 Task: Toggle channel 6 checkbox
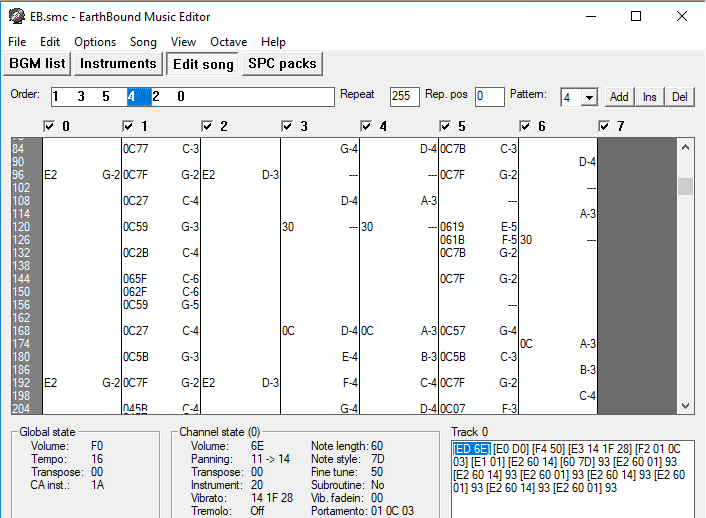pyautogui.click(x=525, y=127)
